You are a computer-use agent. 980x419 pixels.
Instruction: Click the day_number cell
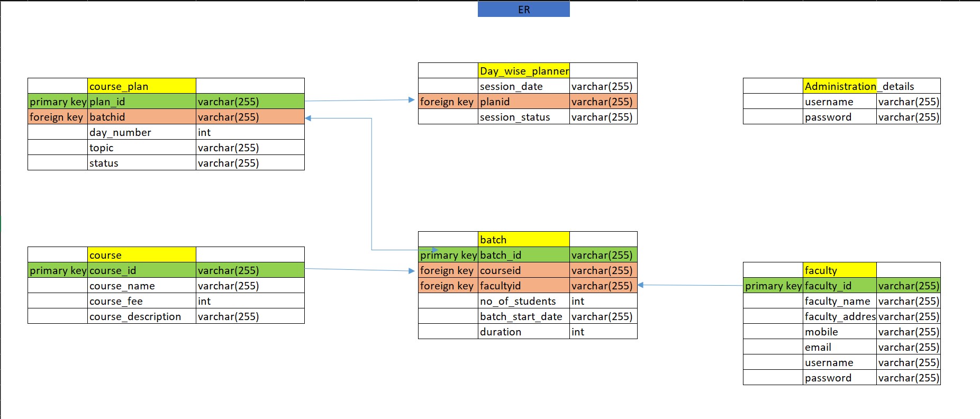pos(141,132)
